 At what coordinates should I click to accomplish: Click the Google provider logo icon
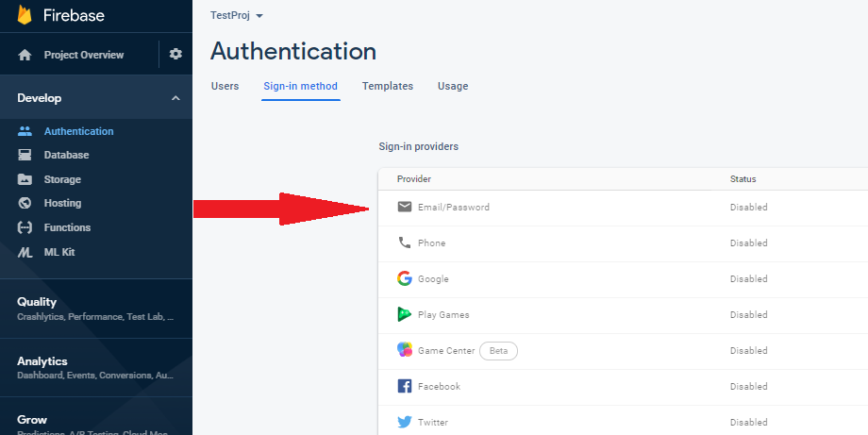(x=405, y=278)
